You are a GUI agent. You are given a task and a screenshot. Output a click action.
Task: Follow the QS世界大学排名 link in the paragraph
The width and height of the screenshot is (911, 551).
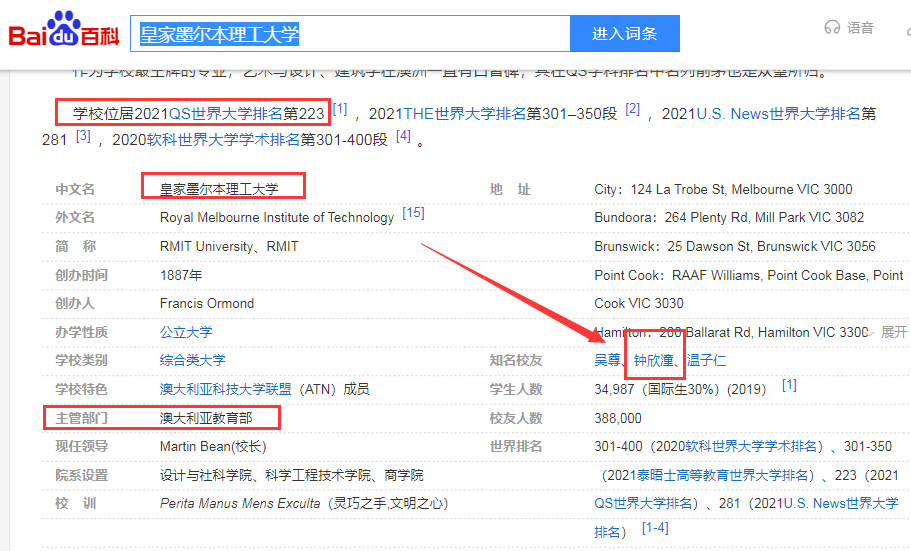[x=225, y=113]
